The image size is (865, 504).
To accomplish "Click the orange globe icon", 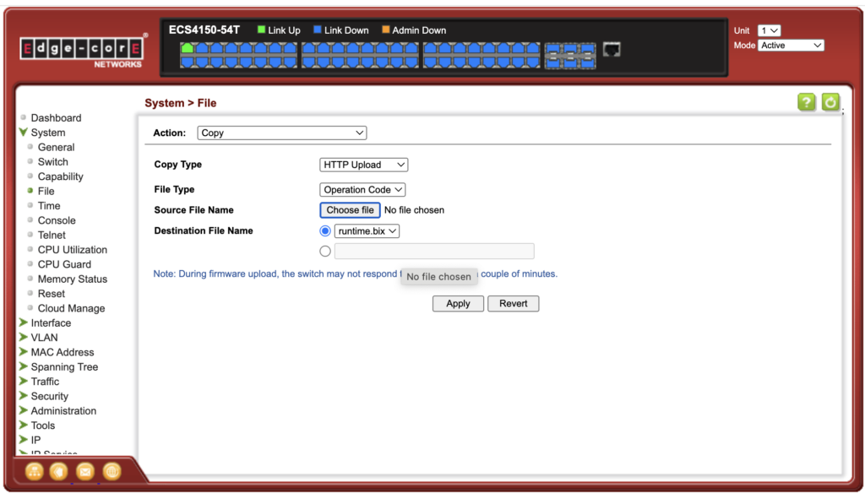I will [x=112, y=472].
